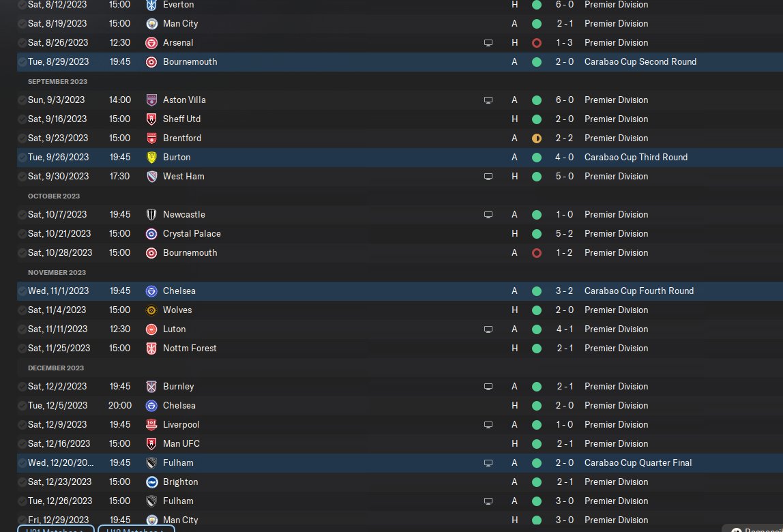The image size is (783, 532).
Task: Click the Burton club badge icon
Action: coord(151,157)
